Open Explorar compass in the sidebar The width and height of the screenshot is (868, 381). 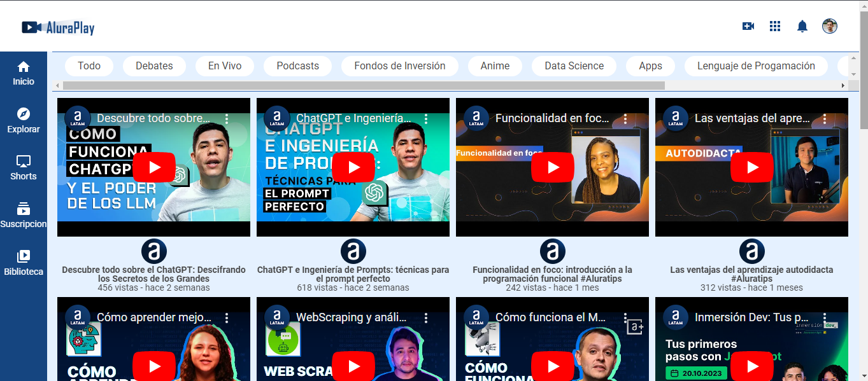pyautogui.click(x=24, y=120)
